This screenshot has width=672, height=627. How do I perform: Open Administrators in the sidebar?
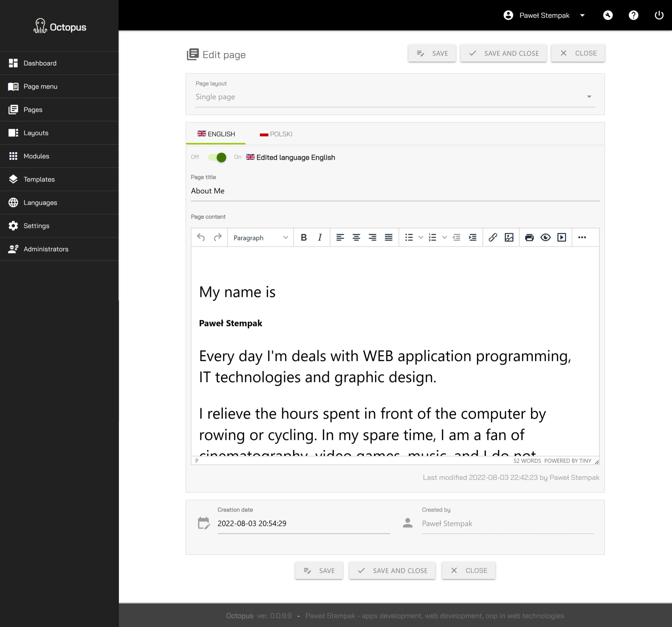coord(59,249)
